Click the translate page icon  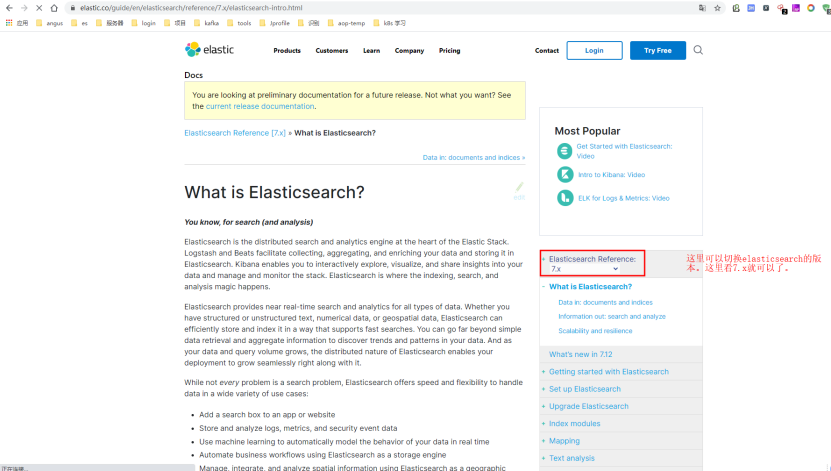[x=702, y=8]
